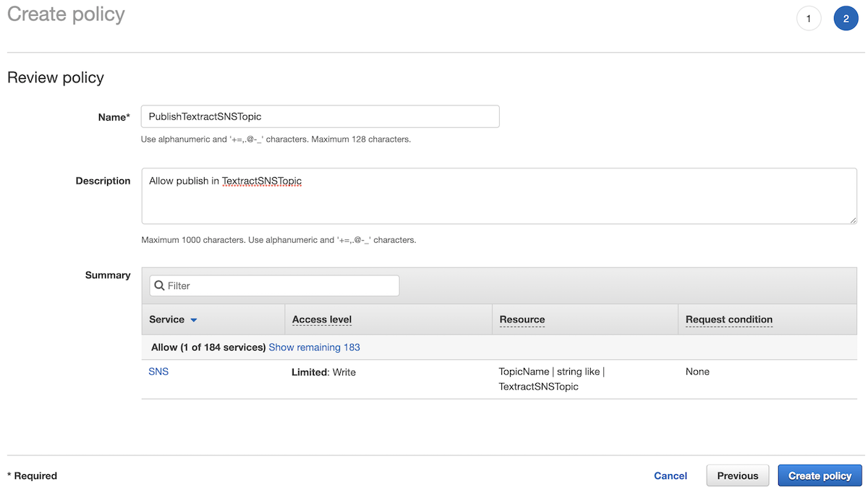The image size is (868, 490).
Task: Click the Name field hint about alphanumeric characters
Action: (x=276, y=139)
